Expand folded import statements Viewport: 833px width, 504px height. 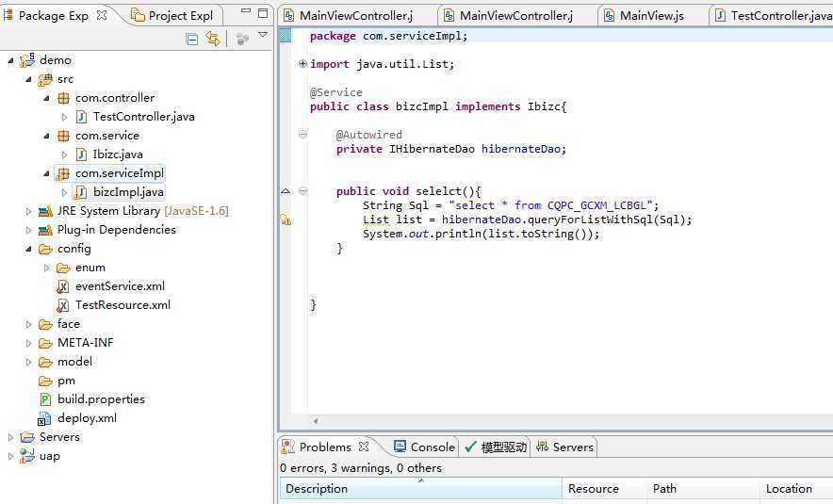pos(302,64)
